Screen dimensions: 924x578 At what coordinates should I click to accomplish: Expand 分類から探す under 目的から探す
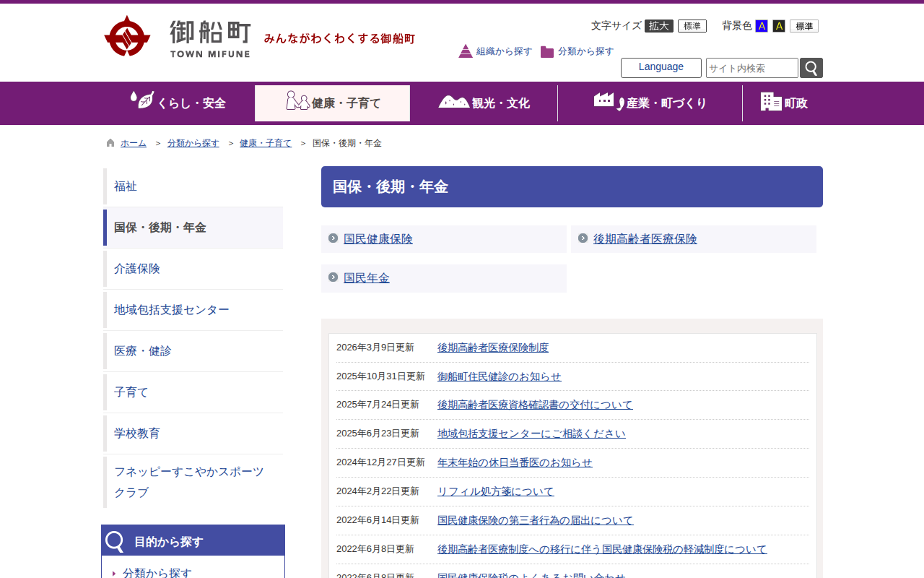(x=157, y=573)
